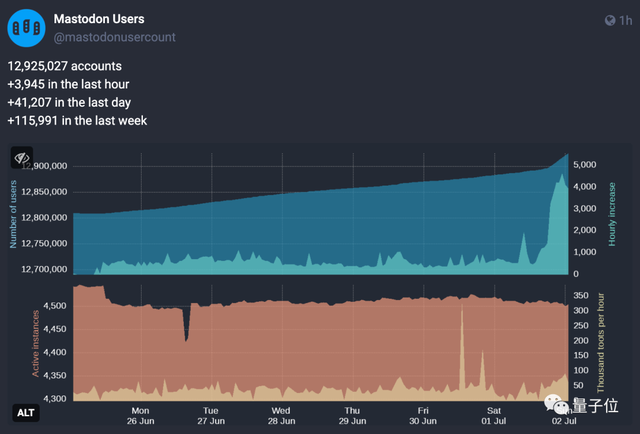The width and height of the screenshot is (640, 434).
Task: Open the ALT text badge
Action: pyautogui.click(x=25, y=412)
